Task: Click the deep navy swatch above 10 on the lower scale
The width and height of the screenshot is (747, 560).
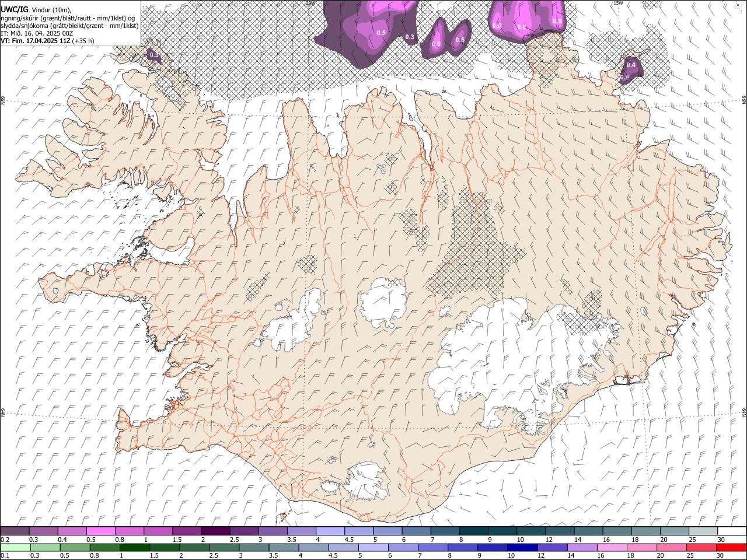Action: coord(522,547)
